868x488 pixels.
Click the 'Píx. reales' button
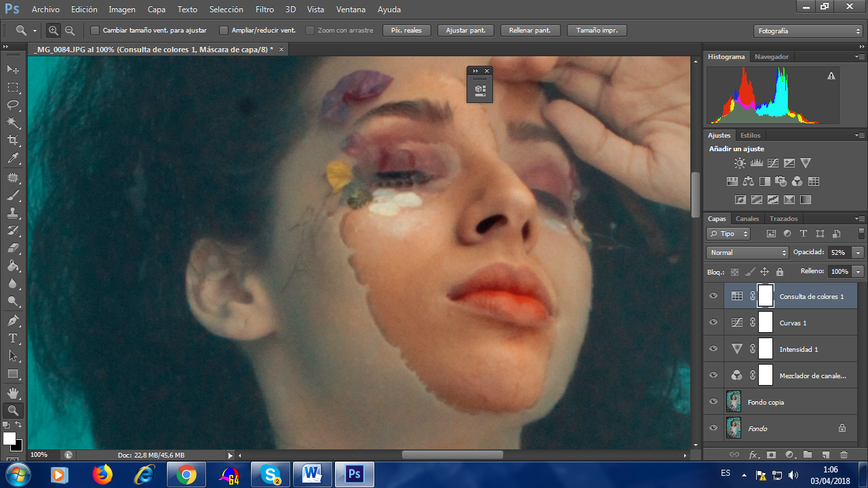406,30
